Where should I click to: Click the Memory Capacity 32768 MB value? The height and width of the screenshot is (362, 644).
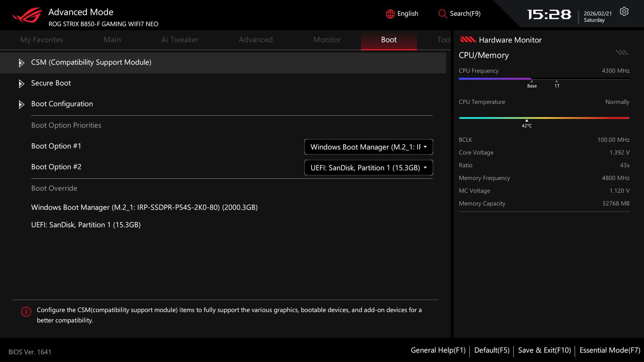616,203
